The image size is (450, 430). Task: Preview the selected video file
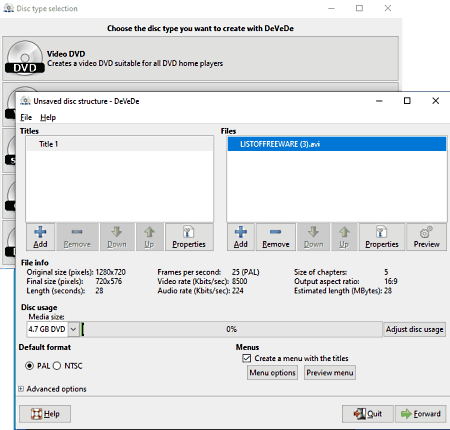coord(426,237)
